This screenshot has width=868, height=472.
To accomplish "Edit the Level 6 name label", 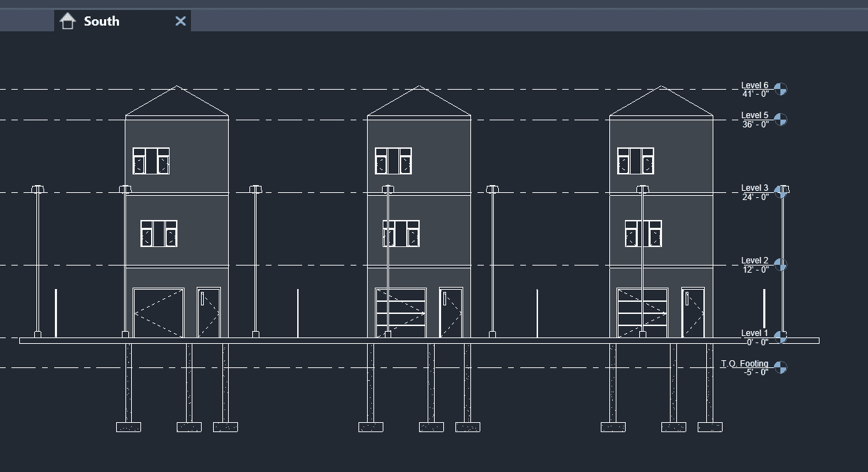I will coord(755,85).
